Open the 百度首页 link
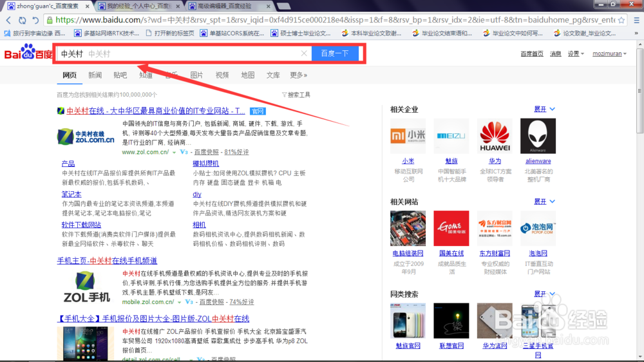The height and width of the screenshot is (362, 644). click(532, 54)
